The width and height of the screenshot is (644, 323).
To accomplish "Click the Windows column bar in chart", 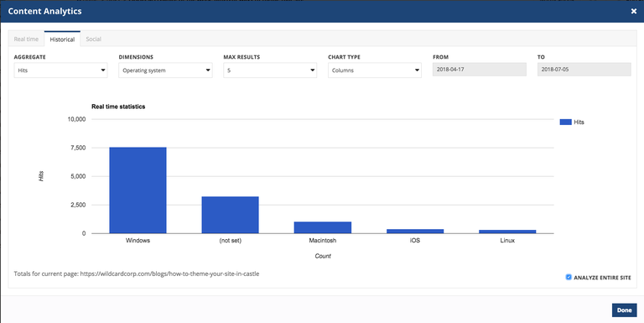I will (138, 190).
